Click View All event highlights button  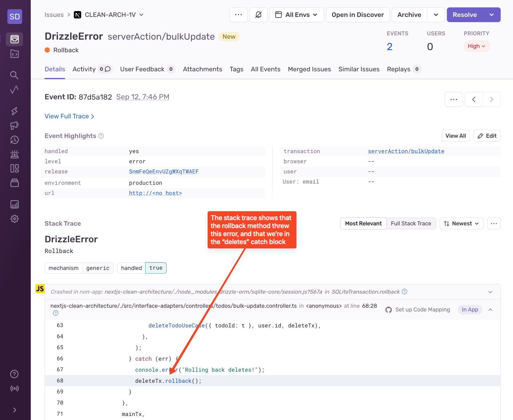pyautogui.click(x=455, y=136)
